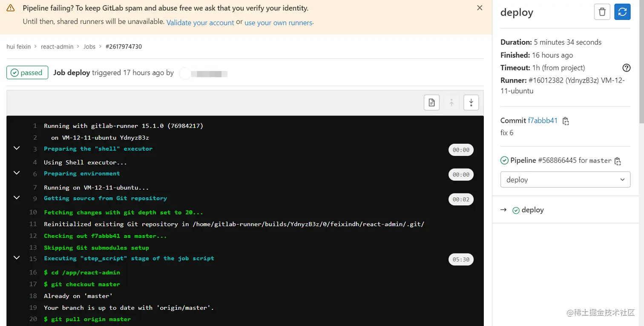Click the timeout help question icon
Viewport: 644px width, 326px height.
tap(626, 68)
